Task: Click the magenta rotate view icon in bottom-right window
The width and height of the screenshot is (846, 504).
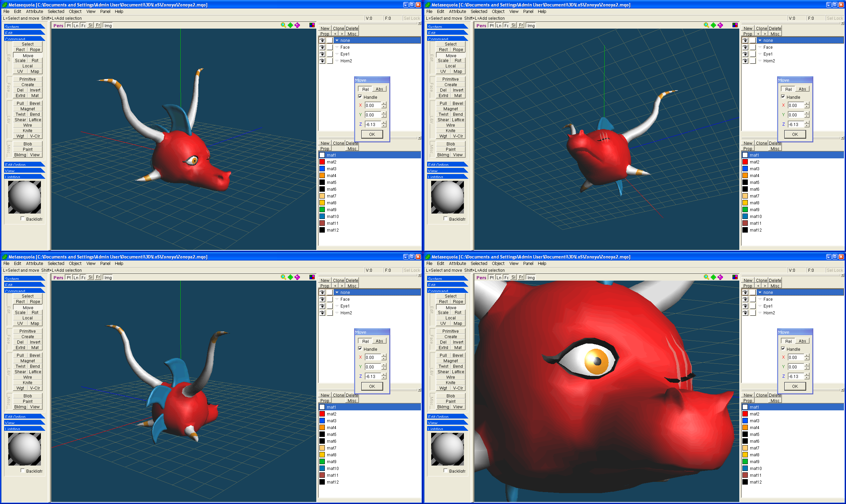Action: pyautogui.click(x=720, y=277)
